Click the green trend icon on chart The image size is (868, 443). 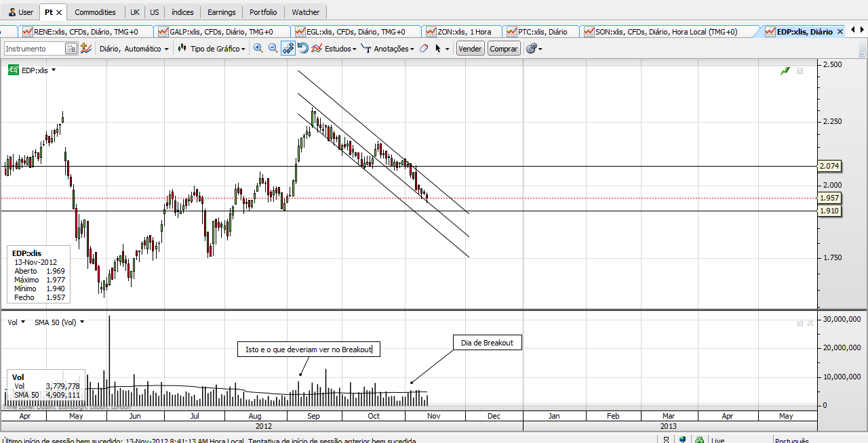coord(785,70)
